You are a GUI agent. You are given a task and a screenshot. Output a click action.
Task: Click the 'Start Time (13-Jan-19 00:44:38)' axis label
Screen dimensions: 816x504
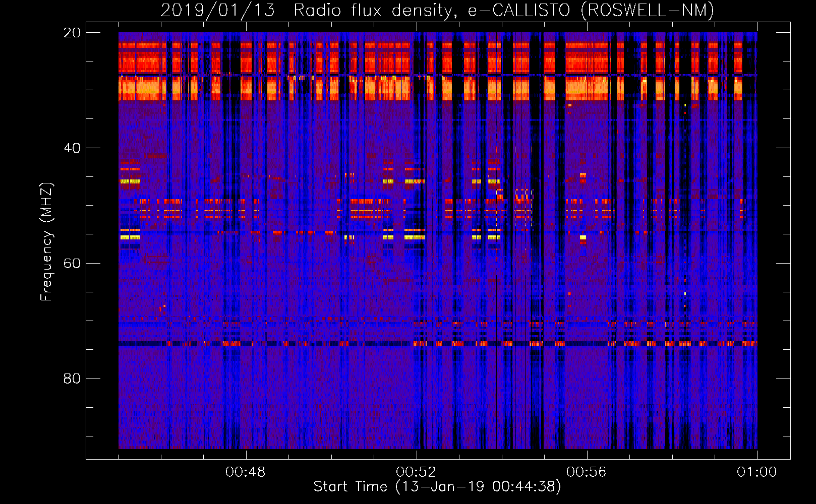(437, 487)
